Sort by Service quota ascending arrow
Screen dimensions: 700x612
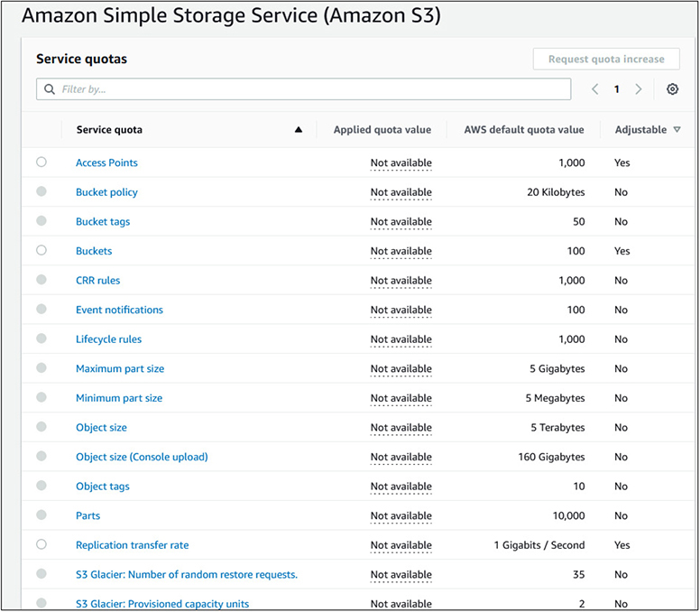299,130
